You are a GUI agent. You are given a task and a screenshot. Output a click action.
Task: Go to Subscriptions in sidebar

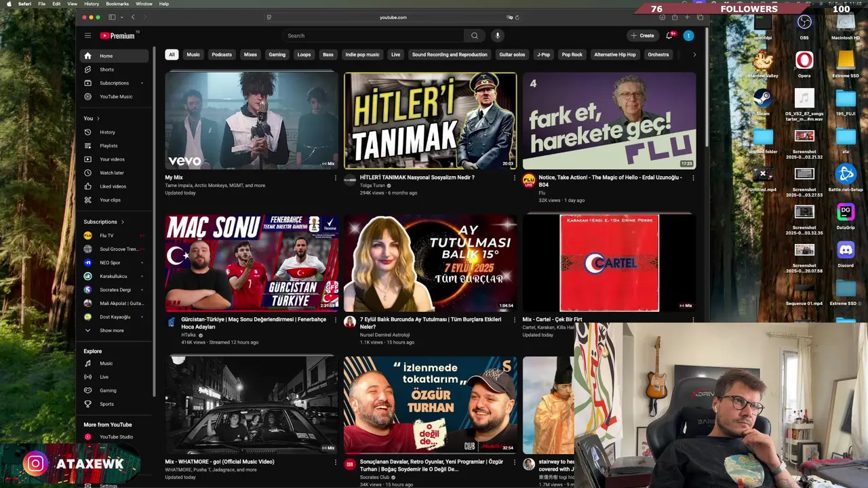point(115,83)
